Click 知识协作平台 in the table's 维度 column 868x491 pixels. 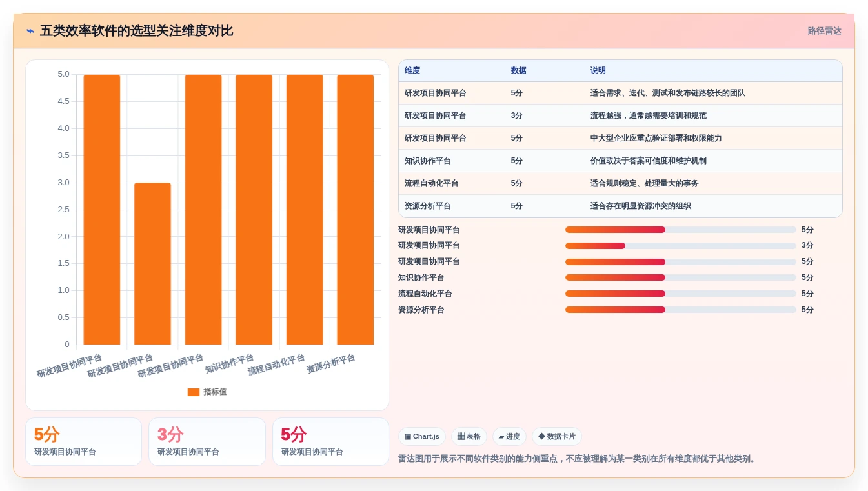pos(428,161)
